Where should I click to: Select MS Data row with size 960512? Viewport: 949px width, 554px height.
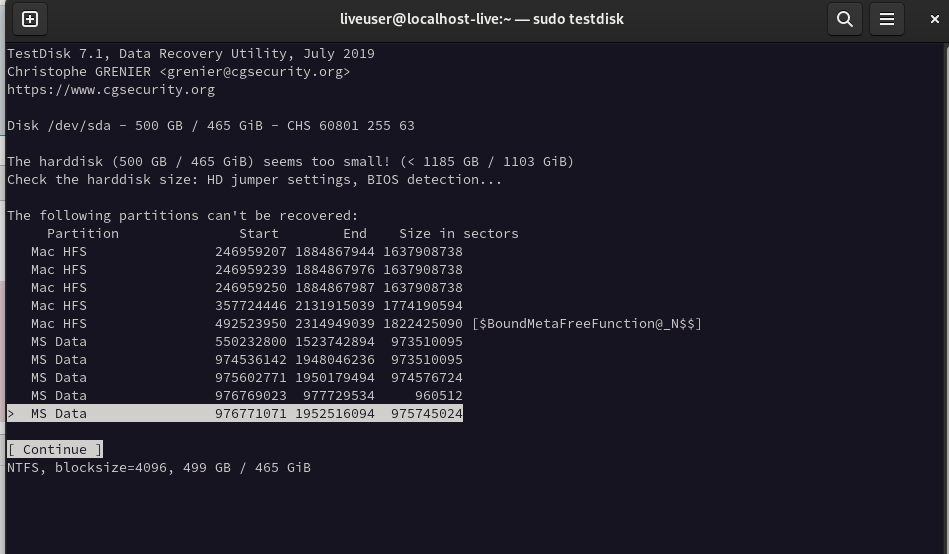[x=247, y=396]
